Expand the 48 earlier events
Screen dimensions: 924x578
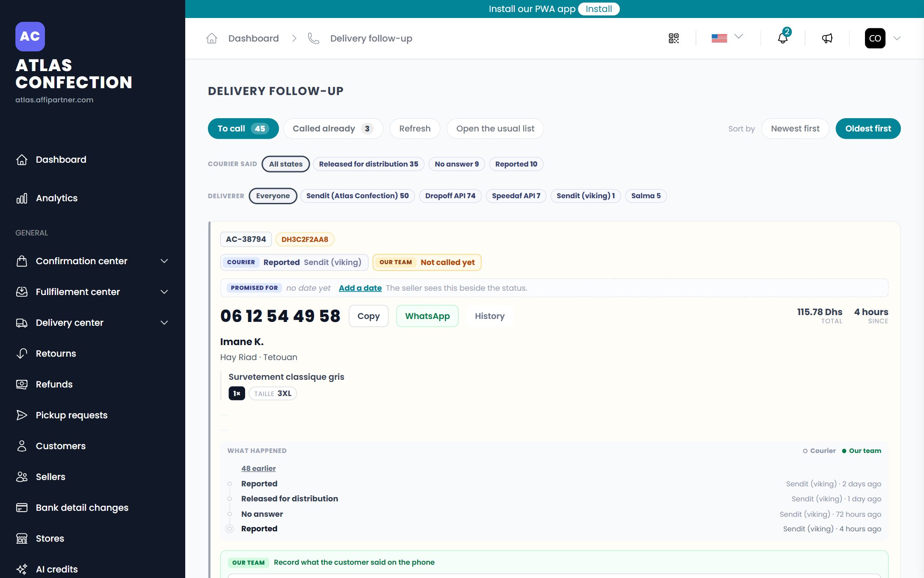[258, 468]
